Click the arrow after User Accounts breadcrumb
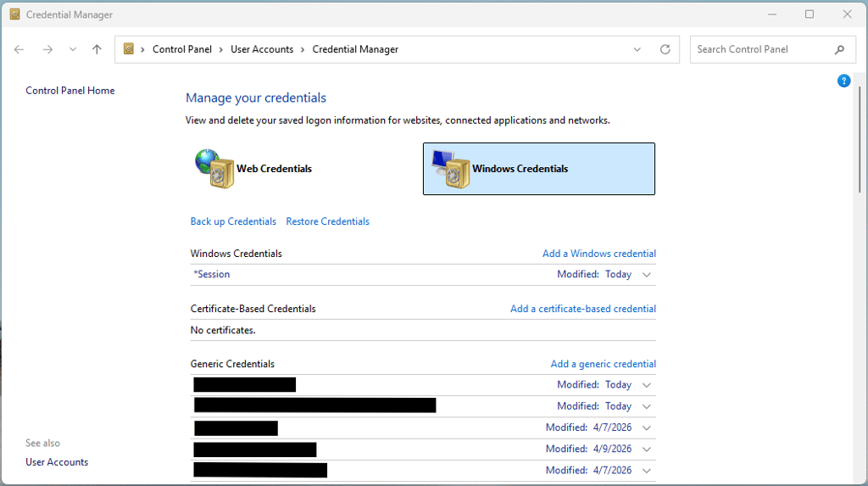 pos(303,49)
